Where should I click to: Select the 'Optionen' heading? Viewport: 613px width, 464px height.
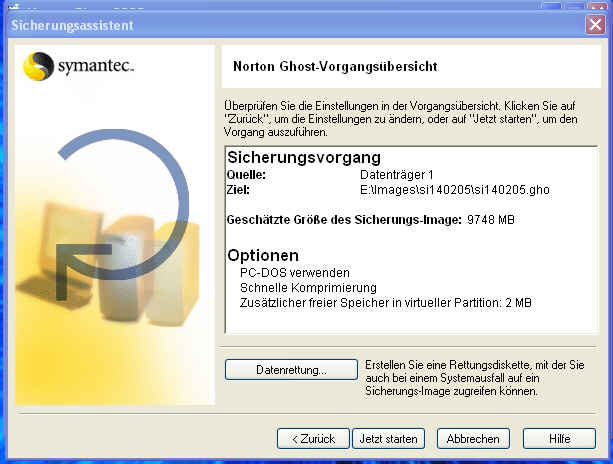coord(263,255)
